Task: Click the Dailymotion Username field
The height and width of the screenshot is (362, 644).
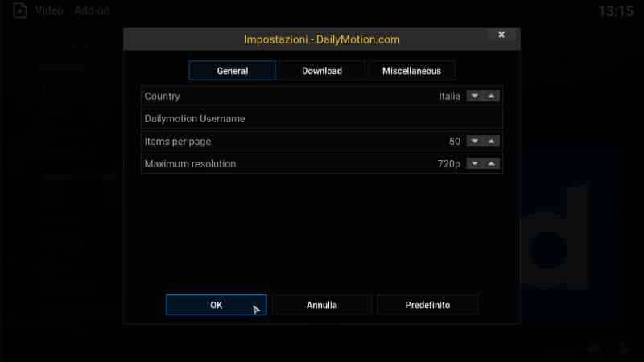Action: pos(321,118)
